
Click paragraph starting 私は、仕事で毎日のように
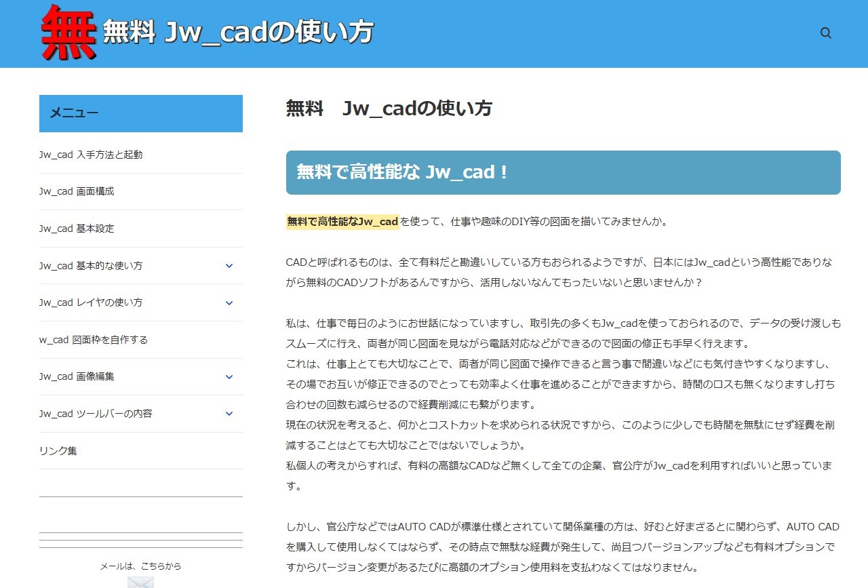click(x=563, y=404)
